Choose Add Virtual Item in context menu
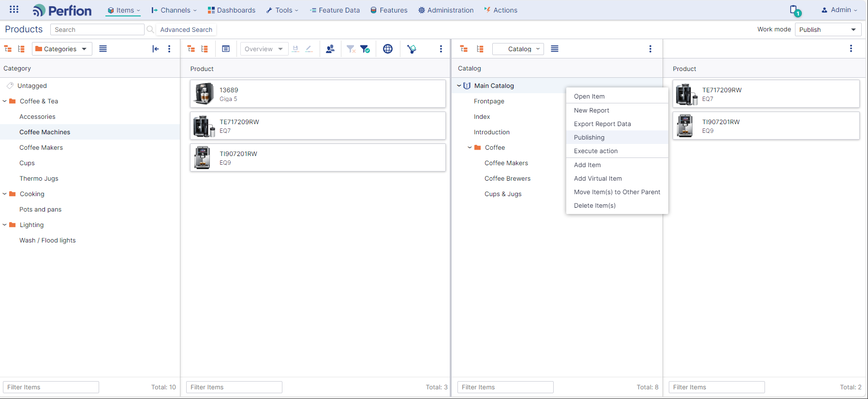 [x=617, y=178]
